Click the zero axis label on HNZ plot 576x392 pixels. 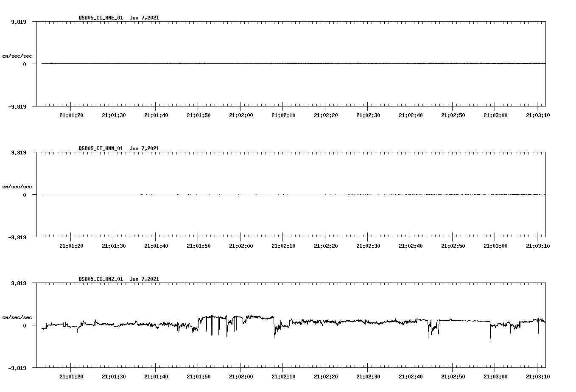pyautogui.click(x=25, y=326)
